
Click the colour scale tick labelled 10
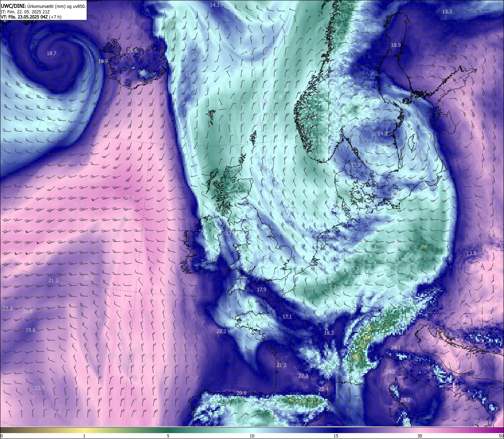pos(252,436)
